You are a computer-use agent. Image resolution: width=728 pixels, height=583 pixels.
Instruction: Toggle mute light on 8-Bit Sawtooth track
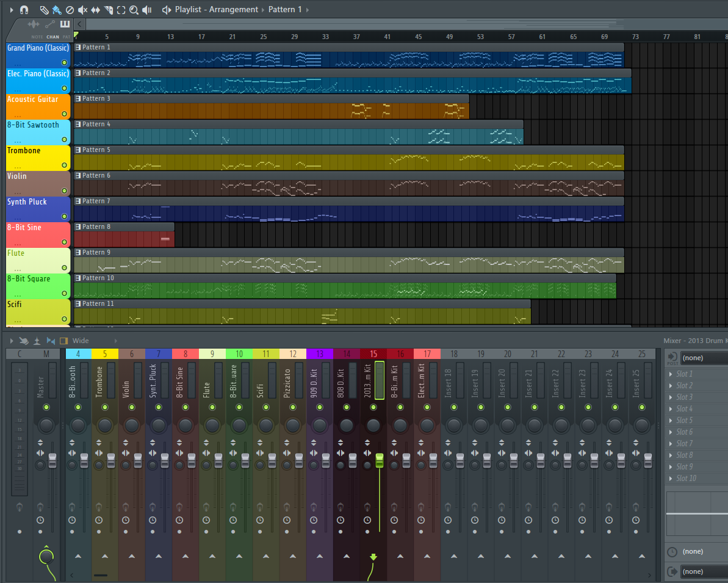pyautogui.click(x=64, y=139)
